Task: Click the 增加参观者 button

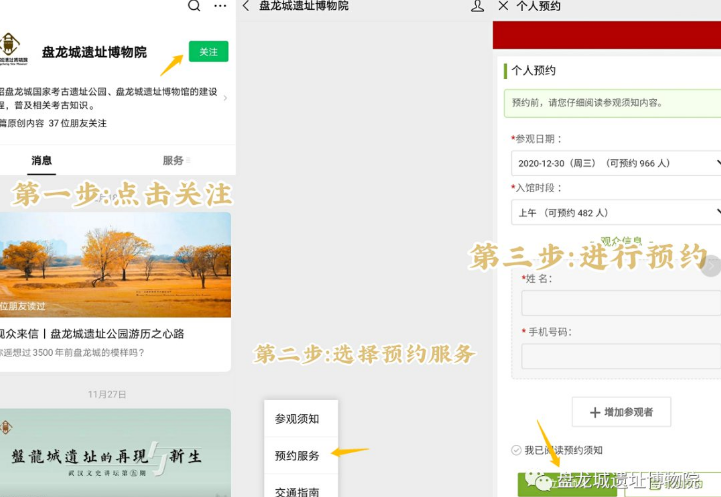Action: [621, 412]
